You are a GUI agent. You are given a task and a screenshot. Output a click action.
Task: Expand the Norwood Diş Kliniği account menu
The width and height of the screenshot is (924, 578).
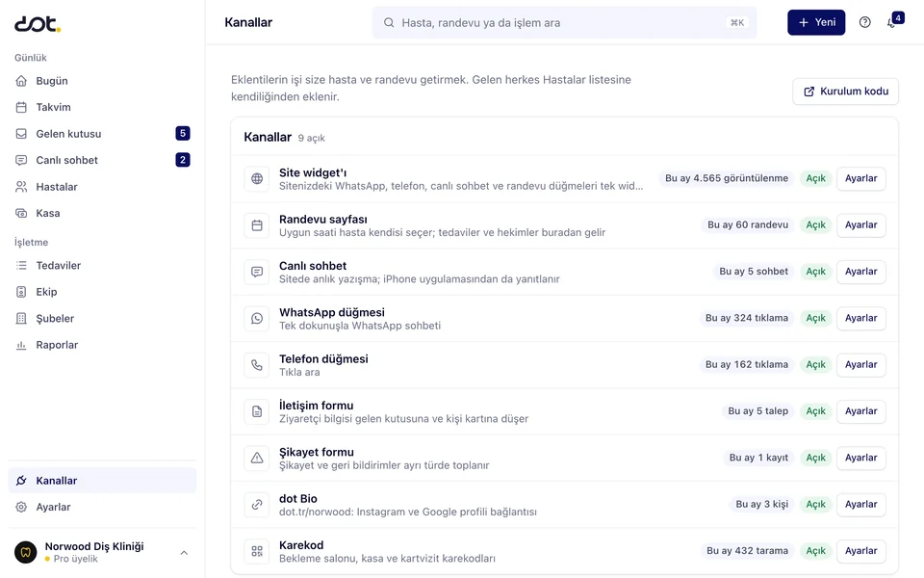click(184, 553)
